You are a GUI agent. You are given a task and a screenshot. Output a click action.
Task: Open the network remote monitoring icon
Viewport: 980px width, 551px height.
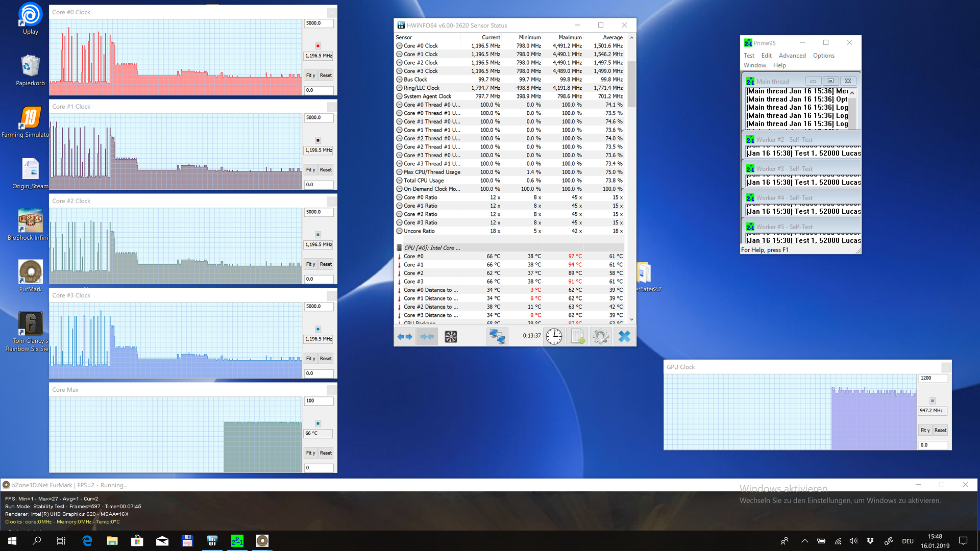coord(497,337)
